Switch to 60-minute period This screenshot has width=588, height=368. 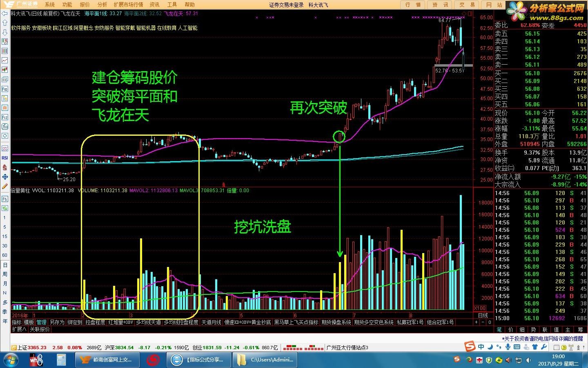pyautogui.click(x=5, y=255)
